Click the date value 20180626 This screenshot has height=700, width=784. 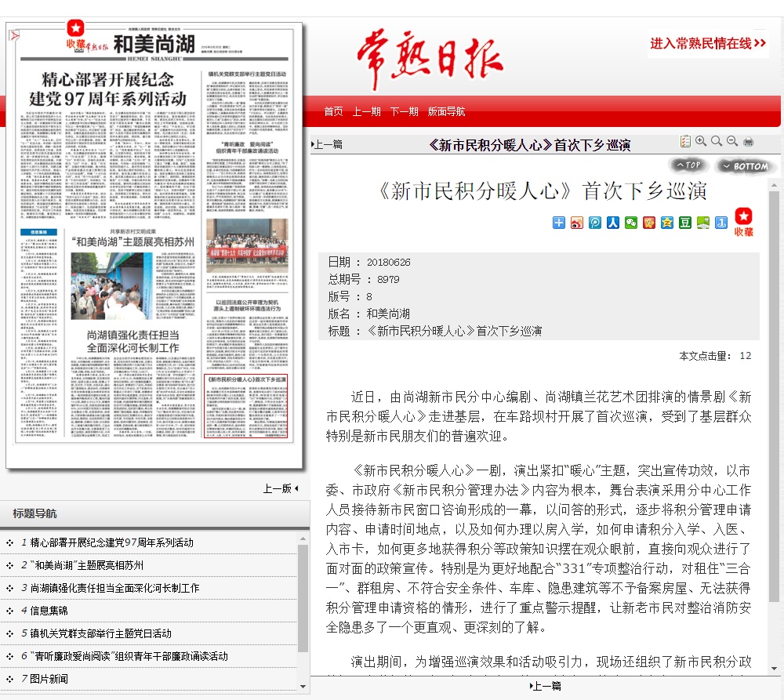(389, 262)
